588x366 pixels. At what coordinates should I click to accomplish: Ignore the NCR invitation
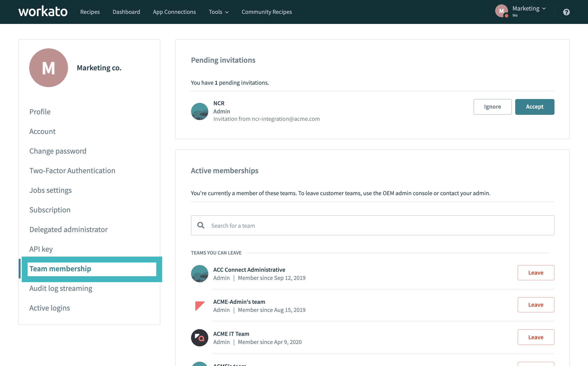click(492, 107)
